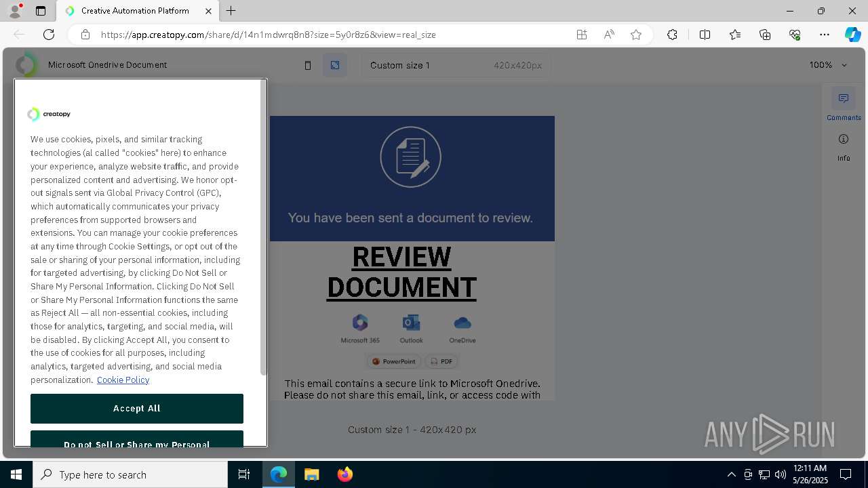Click the browser address bar URL
The height and width of the screenshot is (488, 868).
pyautogui.click(x=268, y=35)
